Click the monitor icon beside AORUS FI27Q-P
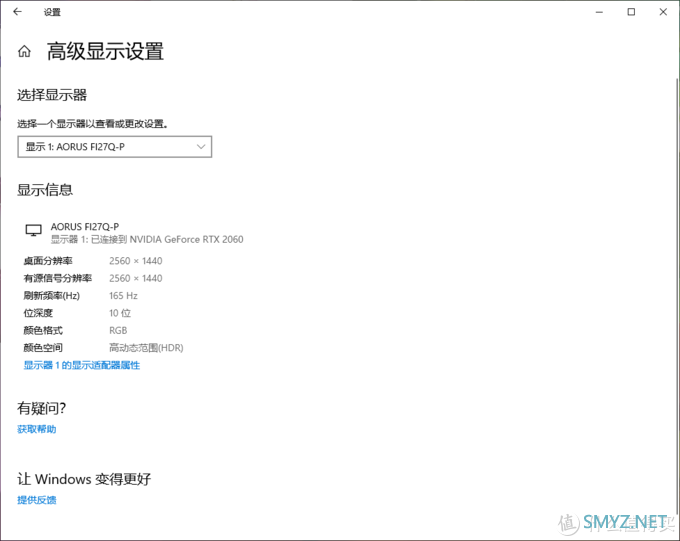 (33, 230)
